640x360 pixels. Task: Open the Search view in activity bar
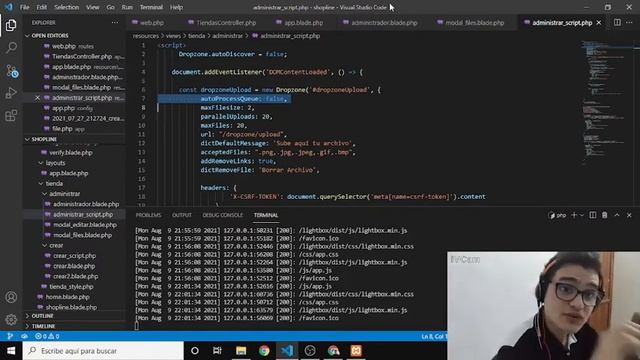point(11,48)
